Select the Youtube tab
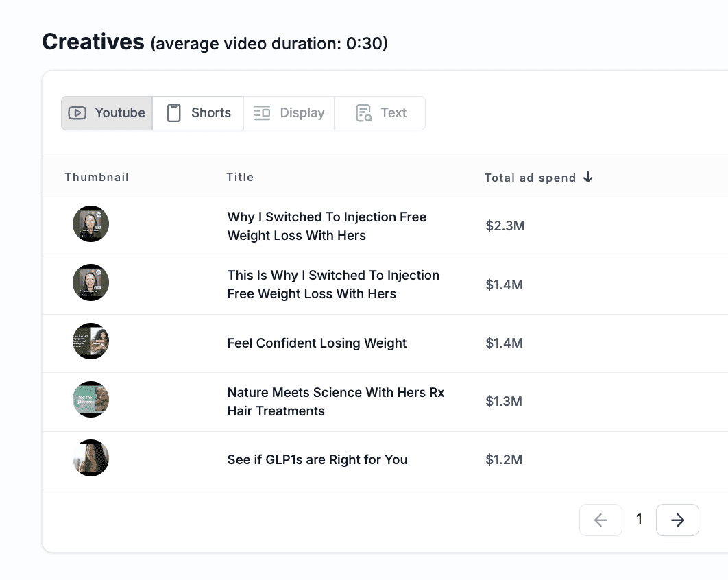 (x=107, y=113)
